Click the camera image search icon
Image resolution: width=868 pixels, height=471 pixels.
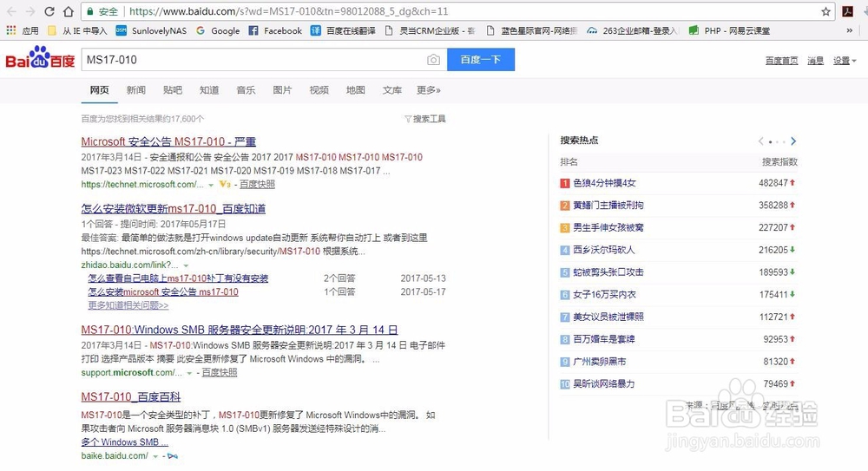point(433,60)
